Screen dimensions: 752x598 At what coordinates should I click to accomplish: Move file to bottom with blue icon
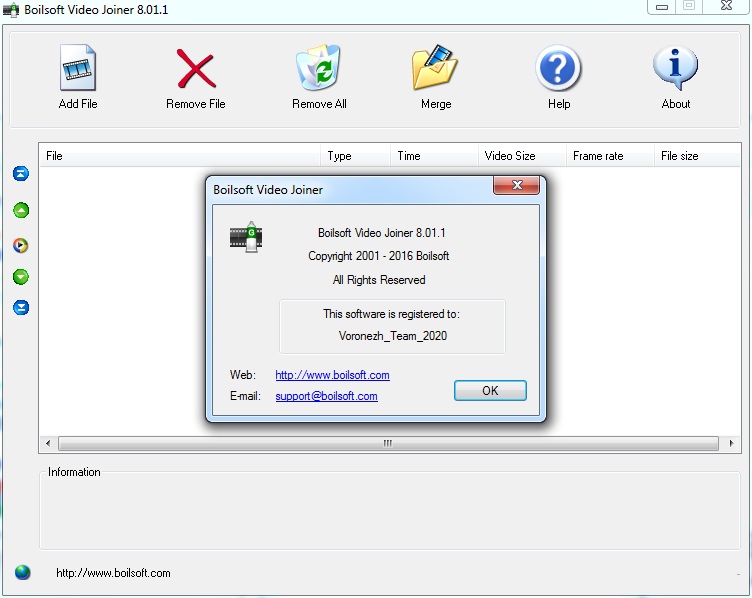(x=21, y=307)
